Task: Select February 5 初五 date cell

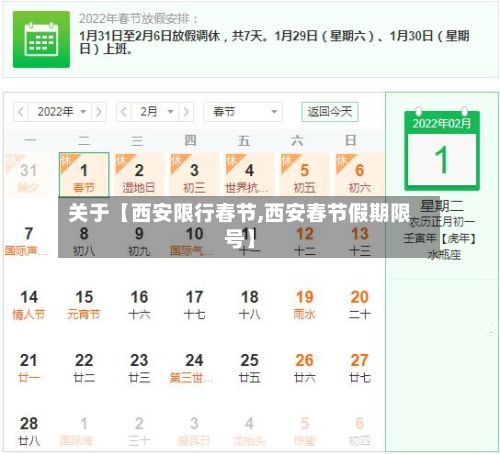Action: pos(304,174)
